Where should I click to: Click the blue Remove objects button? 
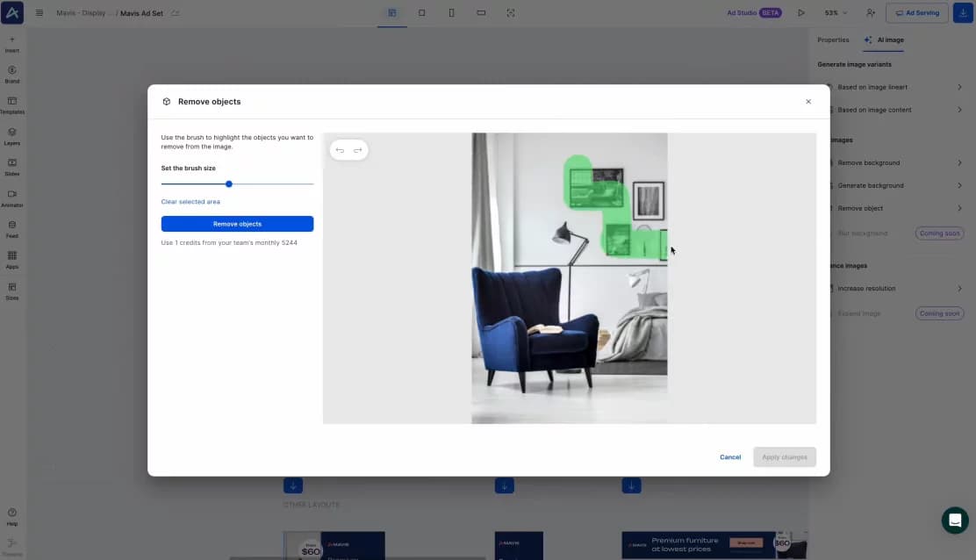click(237, 224)
